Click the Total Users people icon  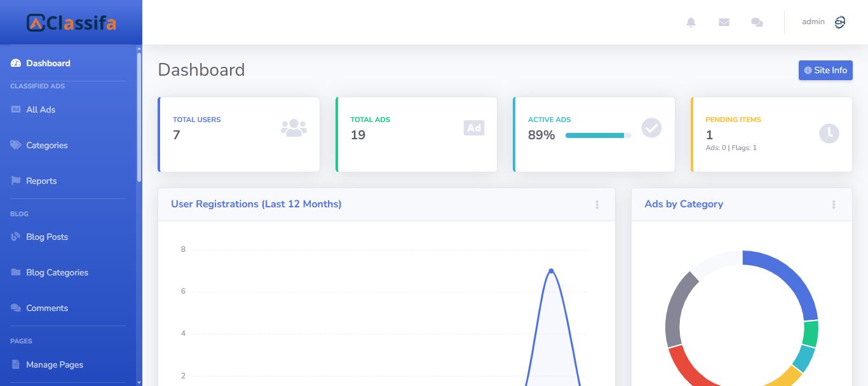coord(294,128)
